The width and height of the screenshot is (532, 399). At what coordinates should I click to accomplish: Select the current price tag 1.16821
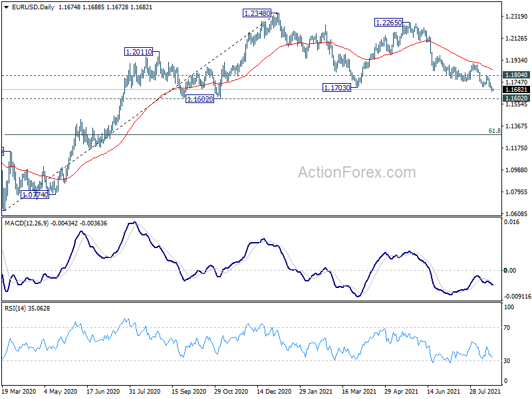point(516,90)
